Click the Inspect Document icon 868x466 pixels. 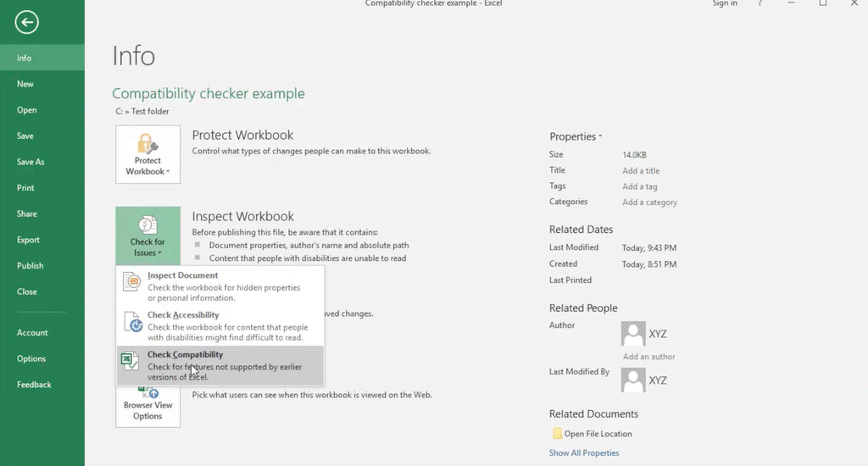(x=131, y=282)
